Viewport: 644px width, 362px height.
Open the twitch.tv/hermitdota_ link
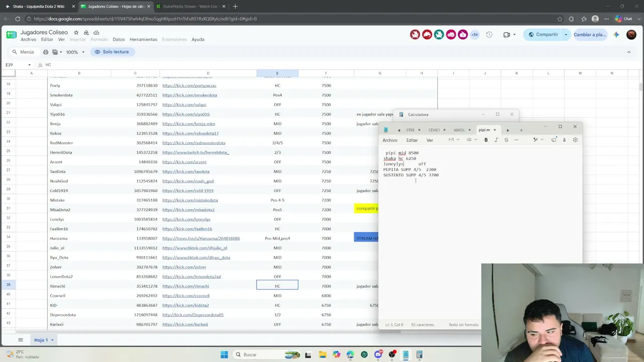coord(196,152)
